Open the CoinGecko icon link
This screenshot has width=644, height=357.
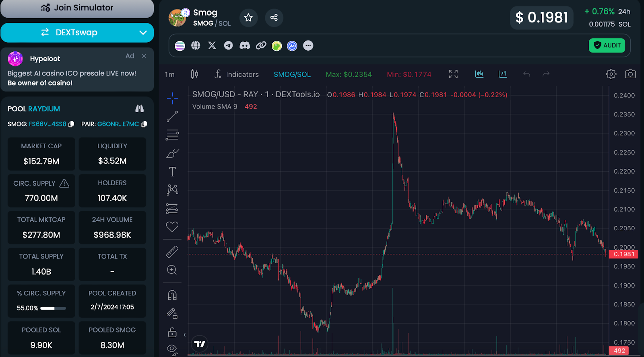click(277, 46)
